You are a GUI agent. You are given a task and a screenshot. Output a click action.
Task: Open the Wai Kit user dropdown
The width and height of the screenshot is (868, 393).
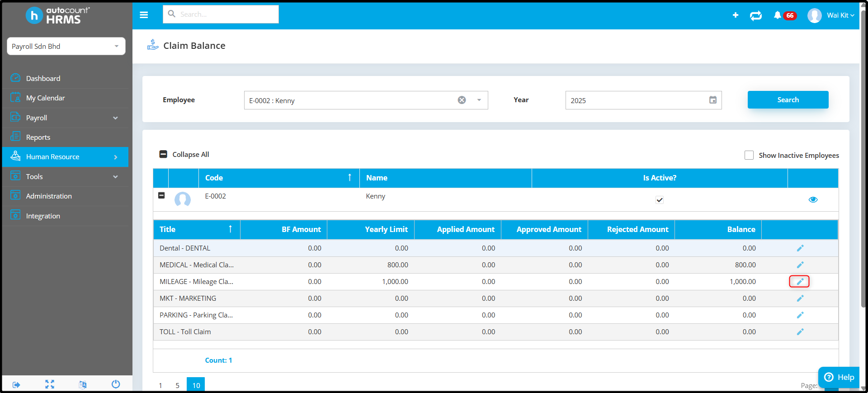coord(841,15)
